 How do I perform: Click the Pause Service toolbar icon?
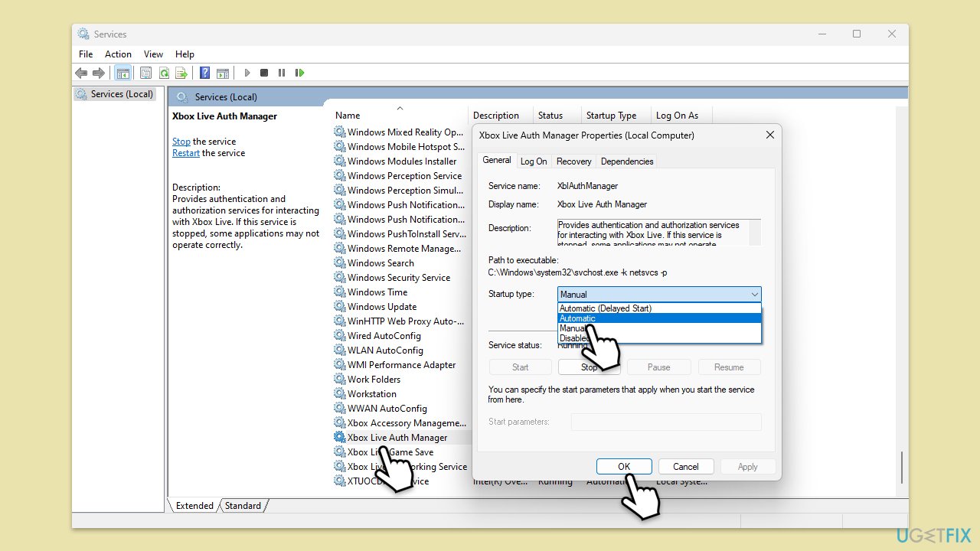tap(282, 73)
